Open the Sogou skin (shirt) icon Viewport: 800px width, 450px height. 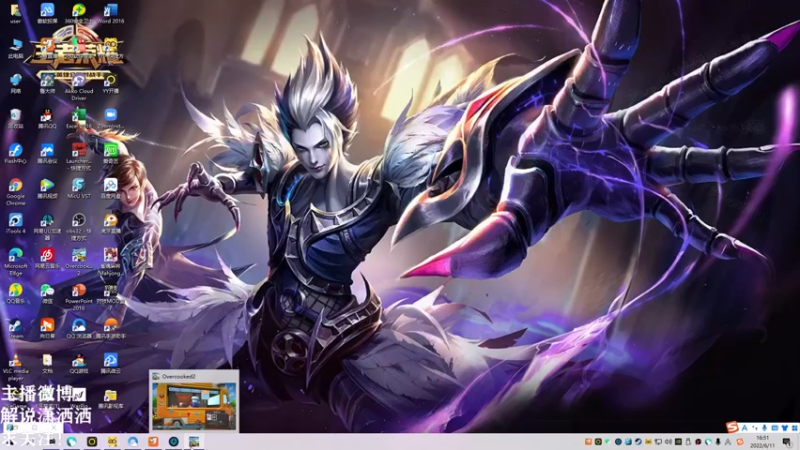pos(785,428)
